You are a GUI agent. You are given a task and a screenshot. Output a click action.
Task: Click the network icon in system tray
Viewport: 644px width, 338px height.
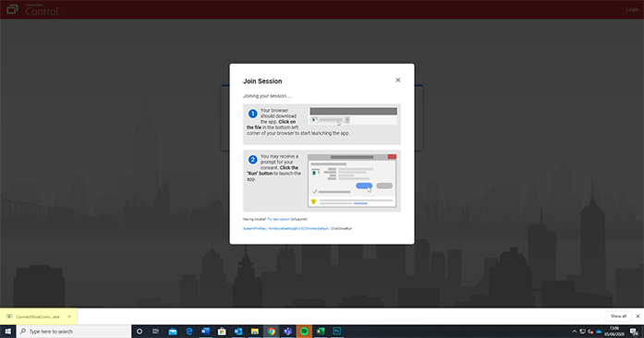[x=582, y=332]
